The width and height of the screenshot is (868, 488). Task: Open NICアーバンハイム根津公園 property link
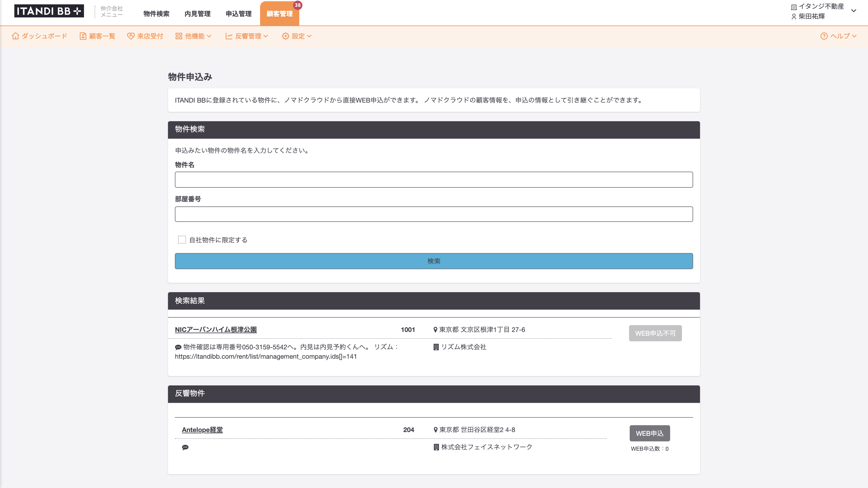(216, 329)
